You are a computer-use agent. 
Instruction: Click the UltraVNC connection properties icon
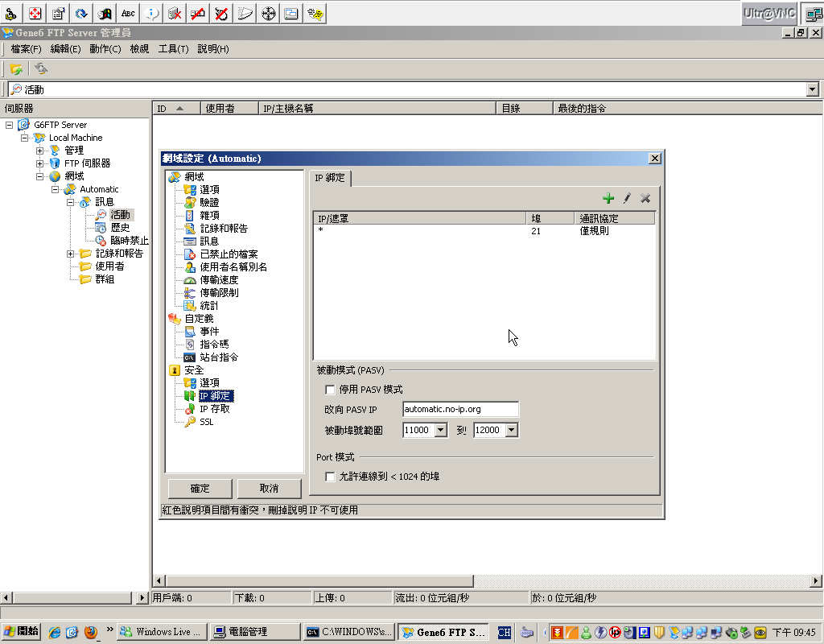tap(58, 13)
